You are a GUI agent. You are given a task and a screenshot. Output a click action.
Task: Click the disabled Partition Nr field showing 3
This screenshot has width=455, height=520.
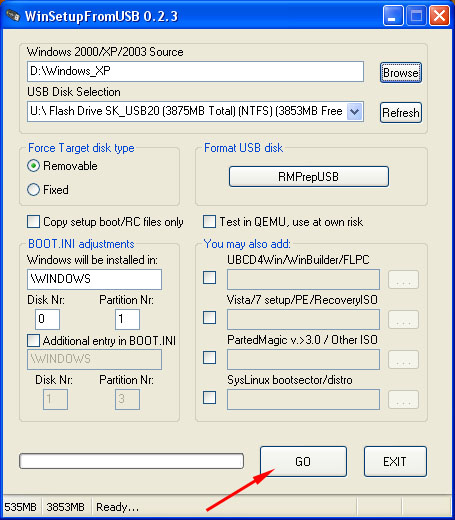(x=127, y=399)
